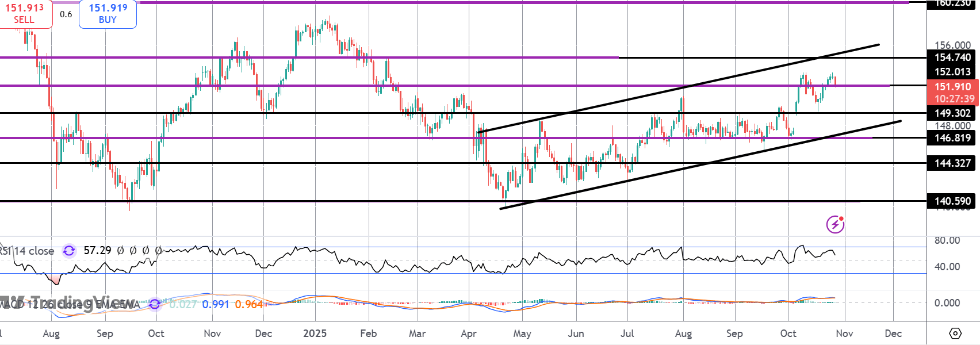Click the 0.6 spread value box
This screenshot has height=345, width=980.
click(66, 14)
